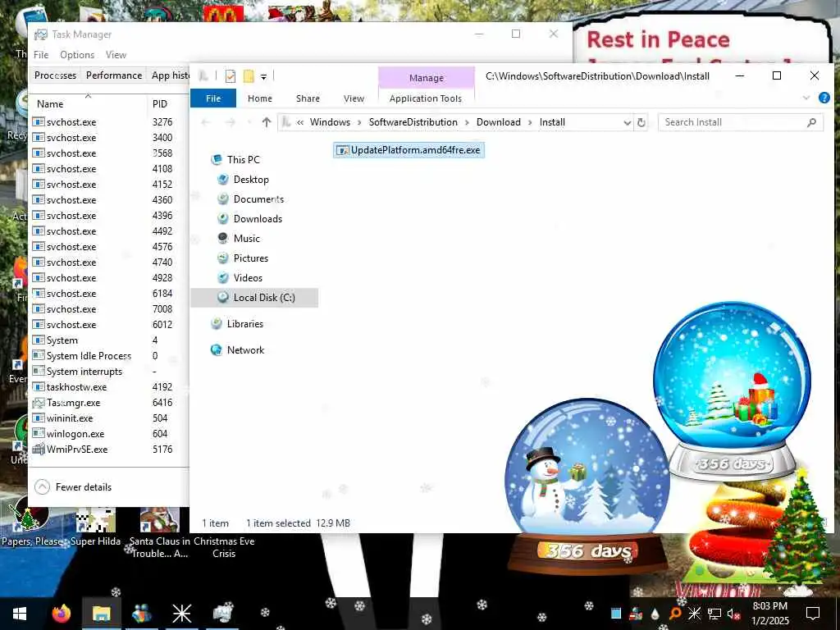
Task: Open Task Manager View menu
Action: click(116, 55)
